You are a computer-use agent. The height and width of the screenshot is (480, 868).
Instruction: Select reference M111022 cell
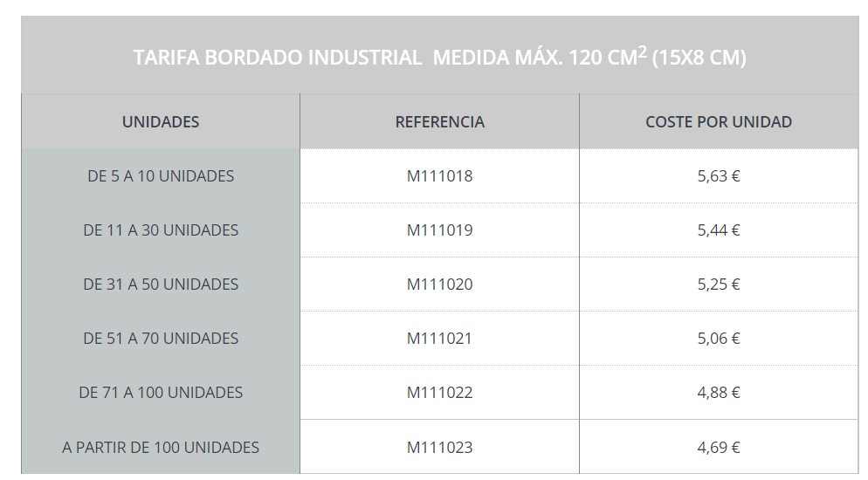pos(439,393)
